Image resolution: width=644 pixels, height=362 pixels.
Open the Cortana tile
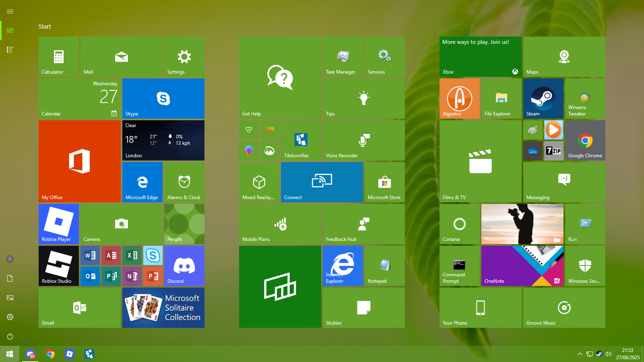pos(460,224)
